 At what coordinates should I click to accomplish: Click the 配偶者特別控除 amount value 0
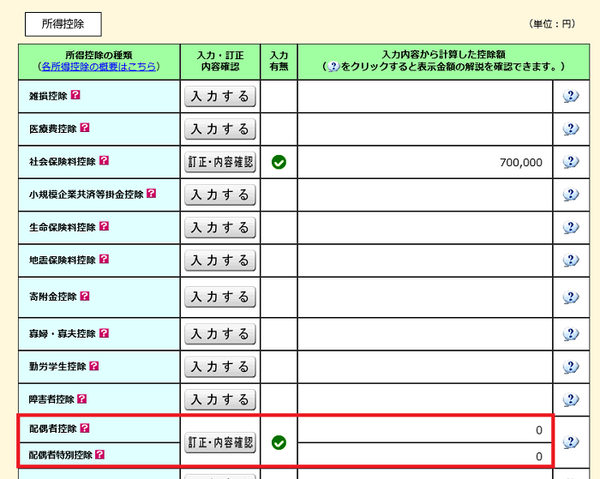[x=539, y=456]
